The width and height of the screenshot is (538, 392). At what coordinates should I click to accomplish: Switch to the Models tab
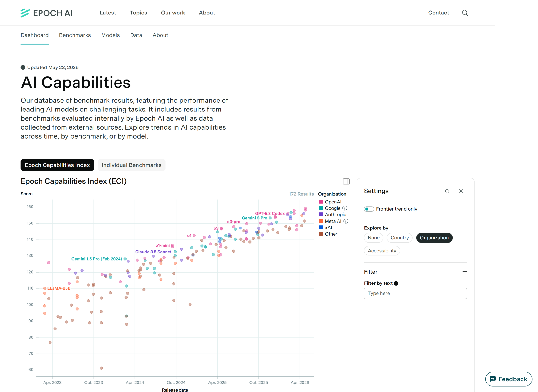tap(111, 35)
